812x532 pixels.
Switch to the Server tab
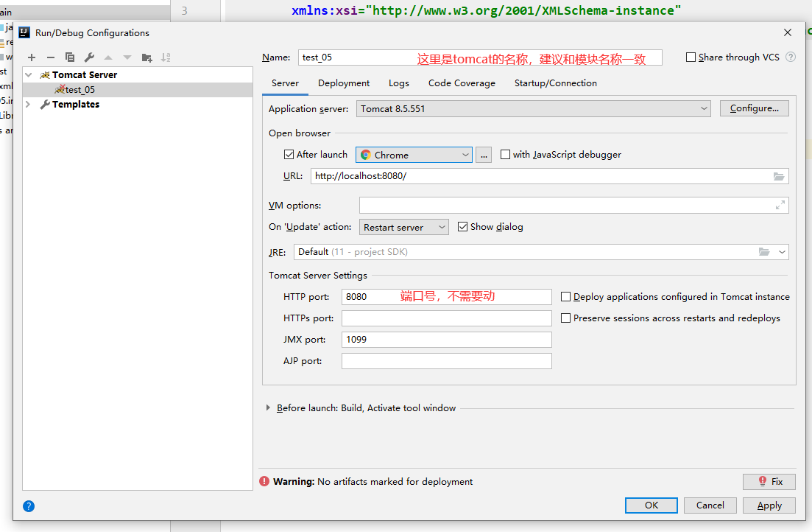pos(285,83)
